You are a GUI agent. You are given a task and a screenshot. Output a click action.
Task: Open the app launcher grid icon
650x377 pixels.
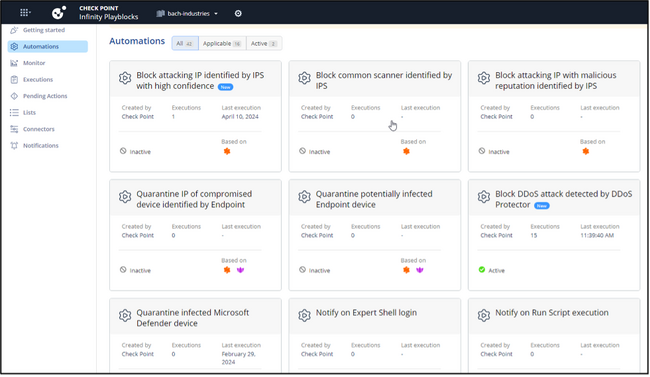pyautogui.click(x=25, y=13)
